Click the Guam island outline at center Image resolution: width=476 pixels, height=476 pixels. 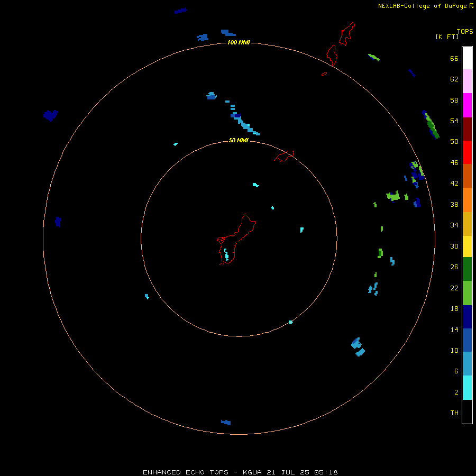click(x=236, y=240)
